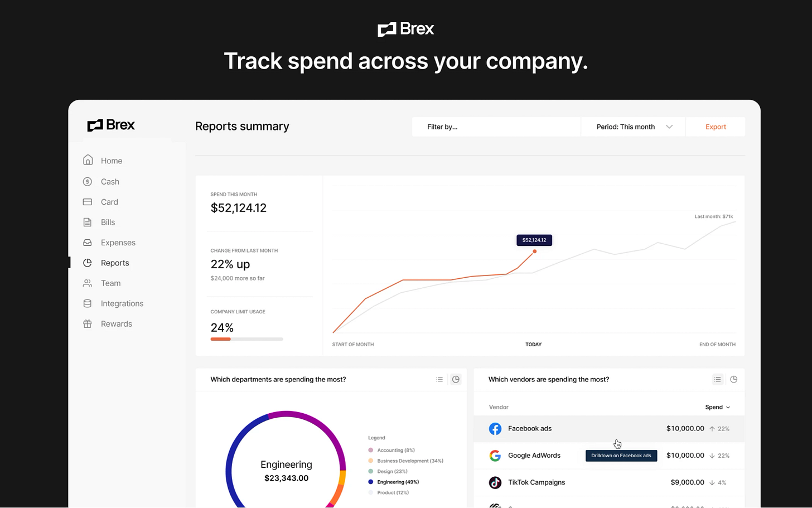Click the Brex logo in the sidebar
The image size is (812, 508).
tap(110, 125)
